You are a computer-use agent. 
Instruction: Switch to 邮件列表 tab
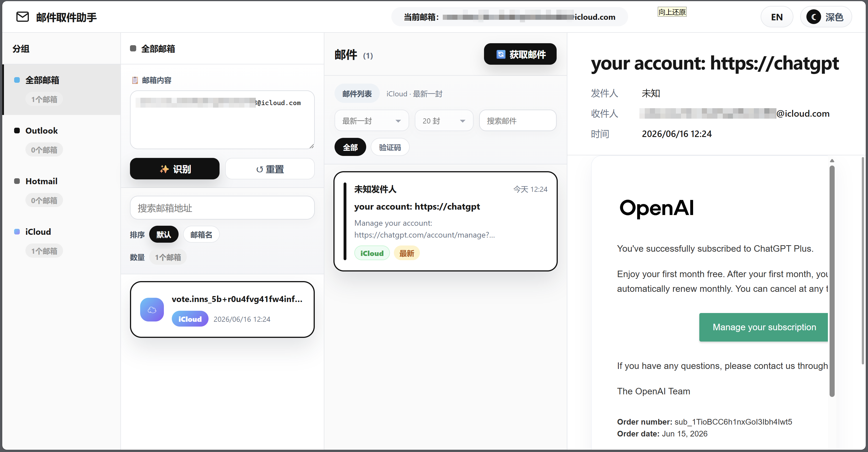357,94
